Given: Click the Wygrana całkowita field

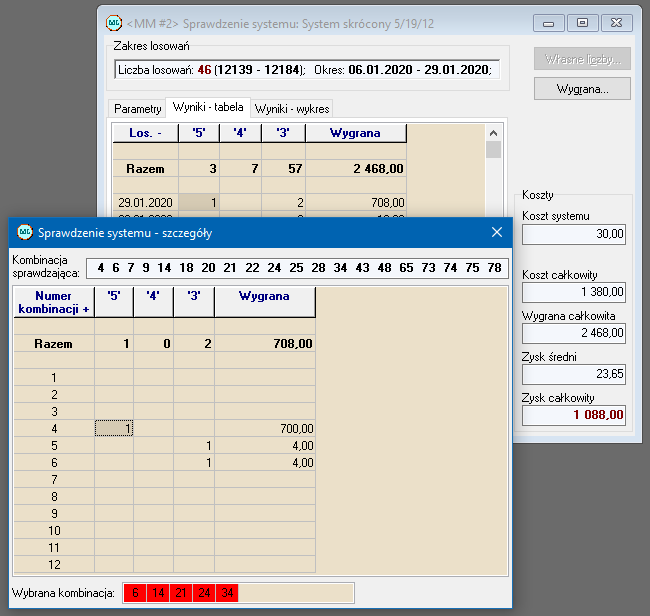Looking at the screenshot, I should click(575, 333).
